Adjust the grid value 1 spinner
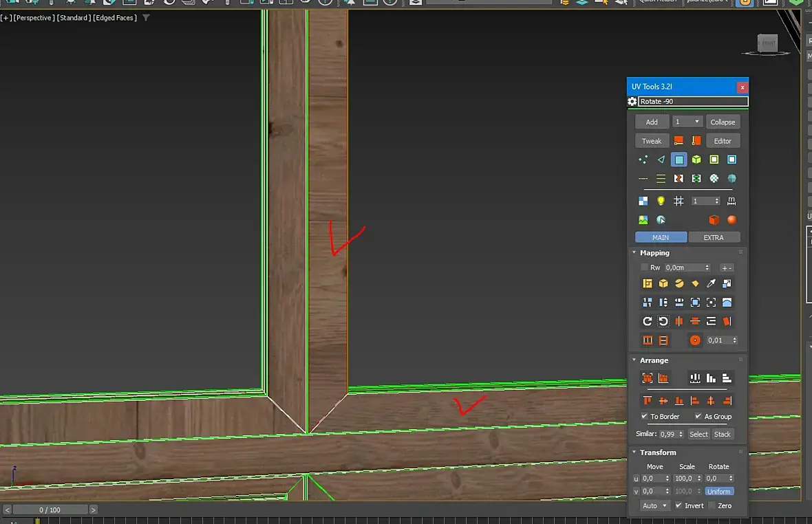 (x=717, y=201)
